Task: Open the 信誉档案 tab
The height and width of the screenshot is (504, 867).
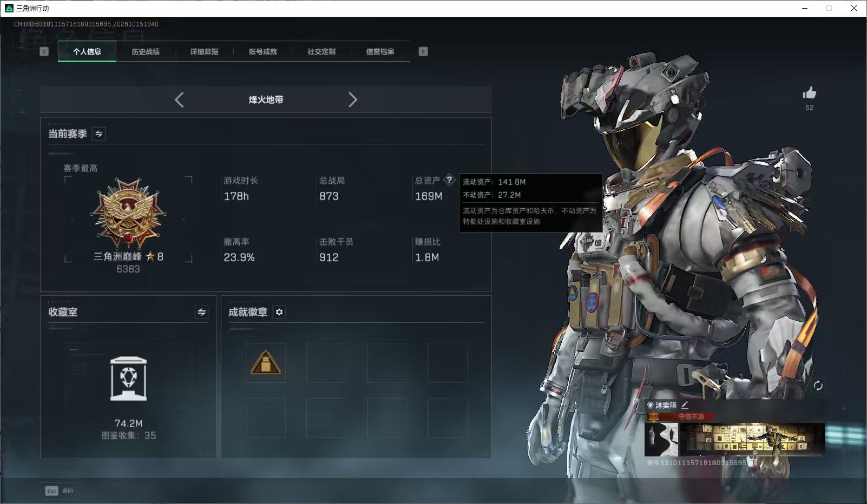Action: click(380, 51)
